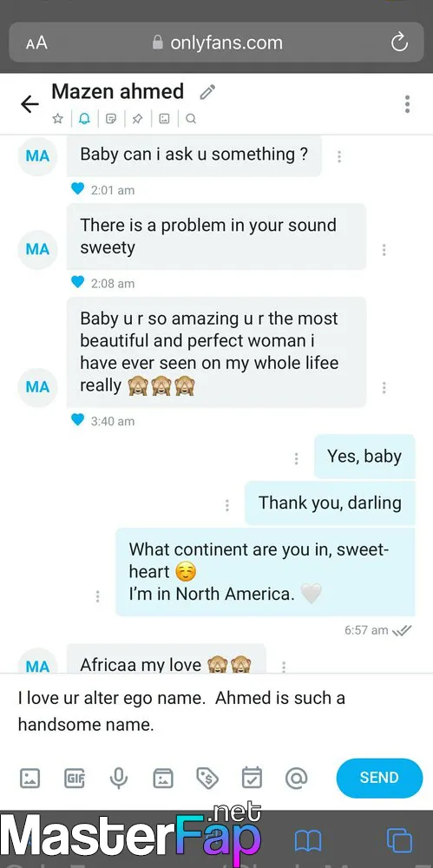The image size is (433, 868).
Task: Search messages with the magnifier icon
Action: [191, 118]
